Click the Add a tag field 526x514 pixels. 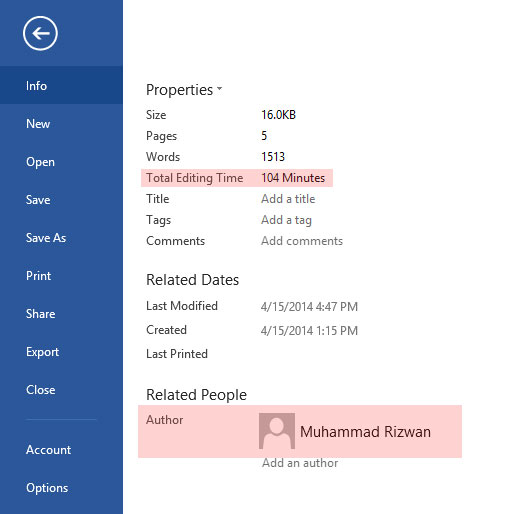coord(286,220)
